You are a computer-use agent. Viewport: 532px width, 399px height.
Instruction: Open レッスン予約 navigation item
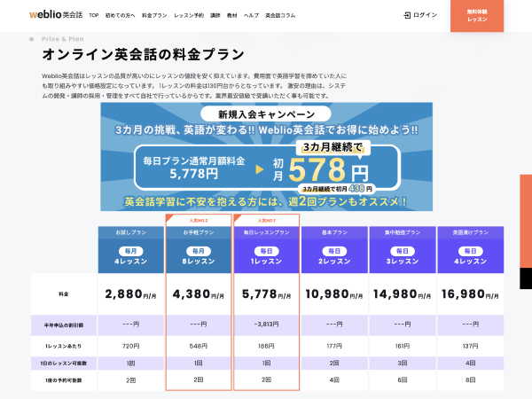[189, 16]
